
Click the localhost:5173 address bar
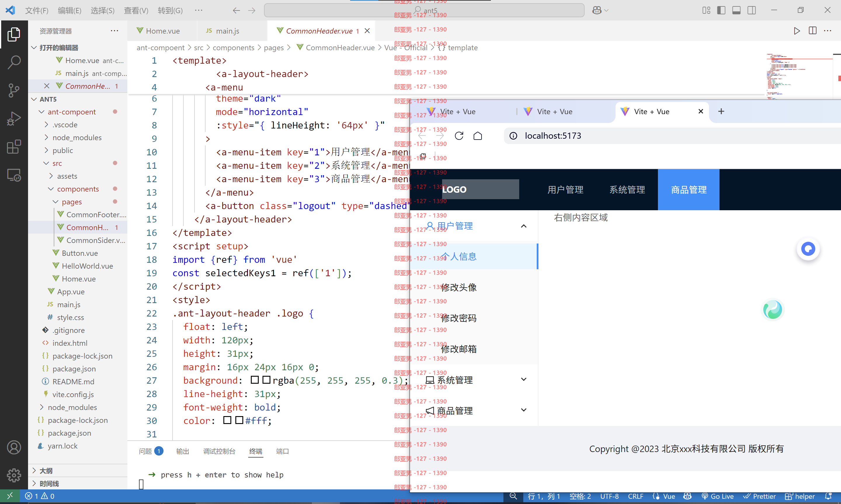point(672,136)
